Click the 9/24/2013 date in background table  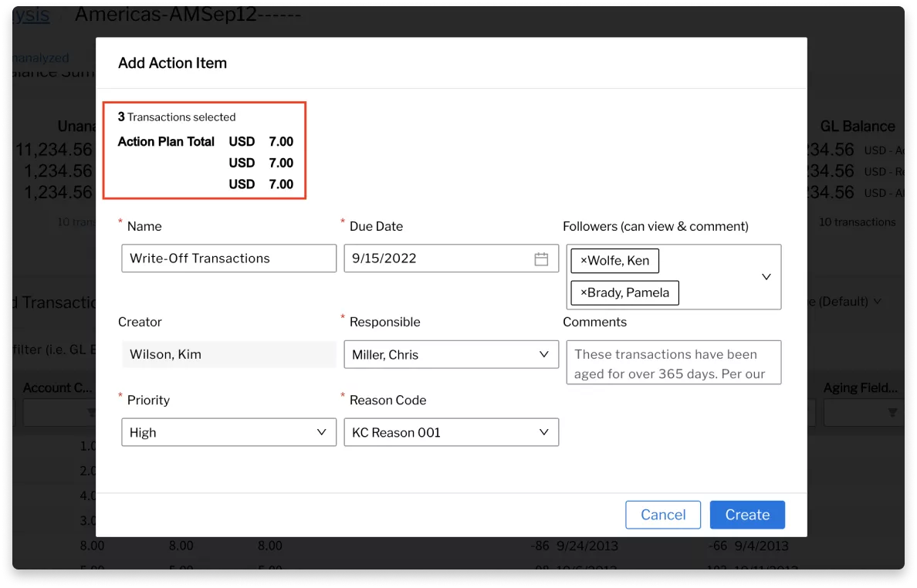587,546
